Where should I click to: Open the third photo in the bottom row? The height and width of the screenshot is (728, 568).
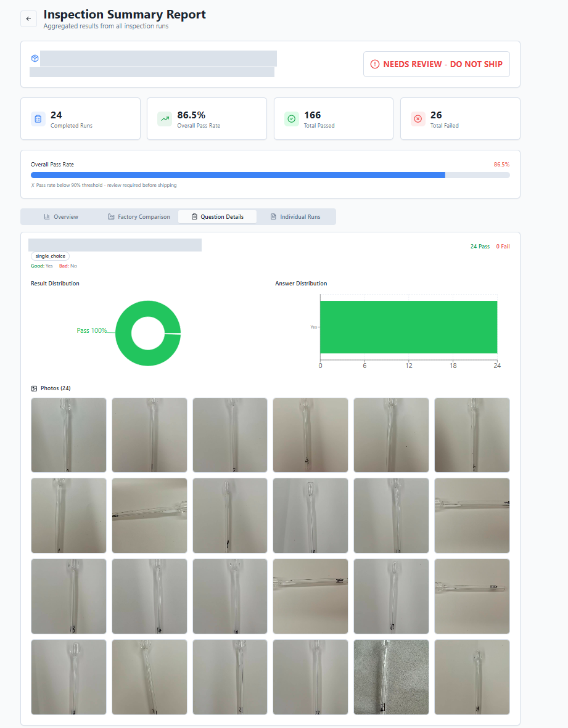click(230, 677)
